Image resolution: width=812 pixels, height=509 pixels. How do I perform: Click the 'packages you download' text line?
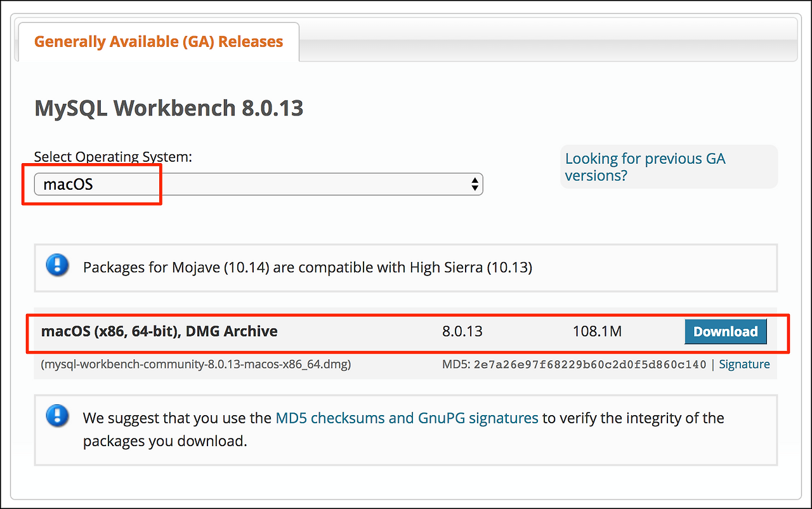pyautogui.click(x=165, y=441)
